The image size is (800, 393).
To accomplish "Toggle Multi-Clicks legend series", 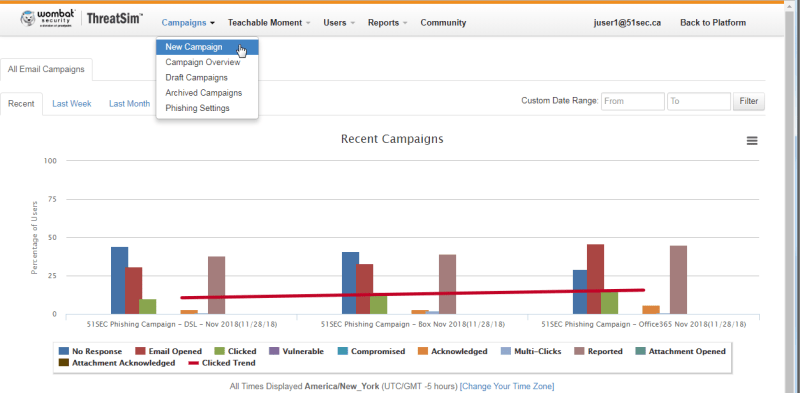I will point(531,351).
